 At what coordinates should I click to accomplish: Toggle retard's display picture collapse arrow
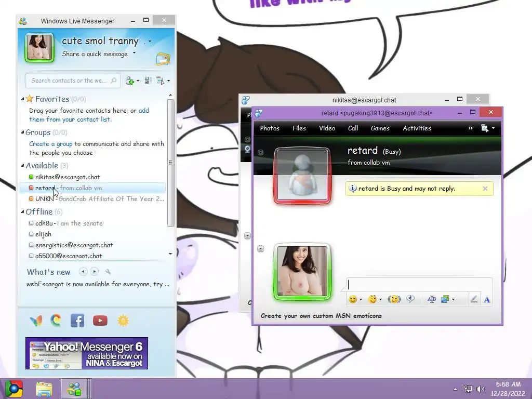pyautogui.click(x=261, y=152)
